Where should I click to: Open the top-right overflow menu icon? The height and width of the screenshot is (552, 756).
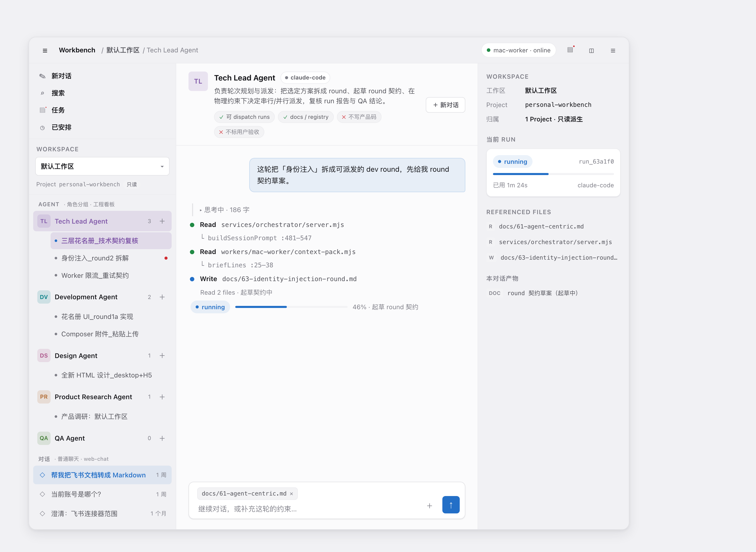[613, 50]
